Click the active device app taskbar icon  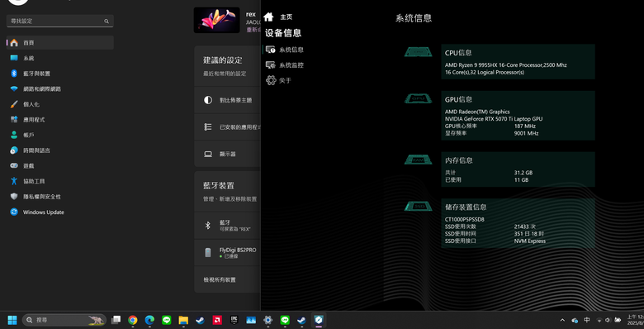pyautogui.click(x=319, y=320)
